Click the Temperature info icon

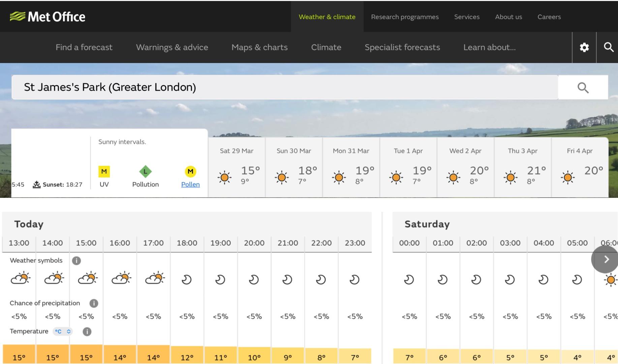87,332
